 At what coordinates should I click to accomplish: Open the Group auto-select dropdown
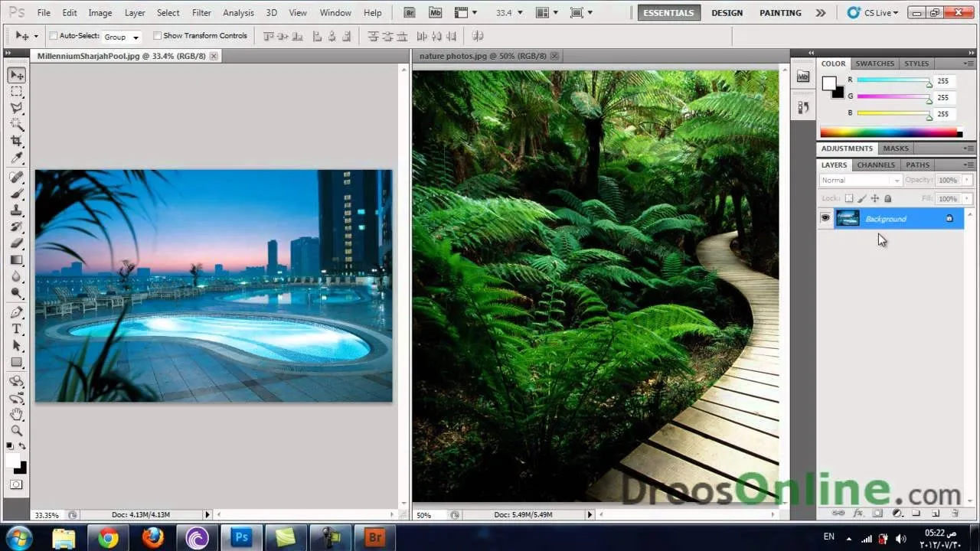click(x=122, y=37)
